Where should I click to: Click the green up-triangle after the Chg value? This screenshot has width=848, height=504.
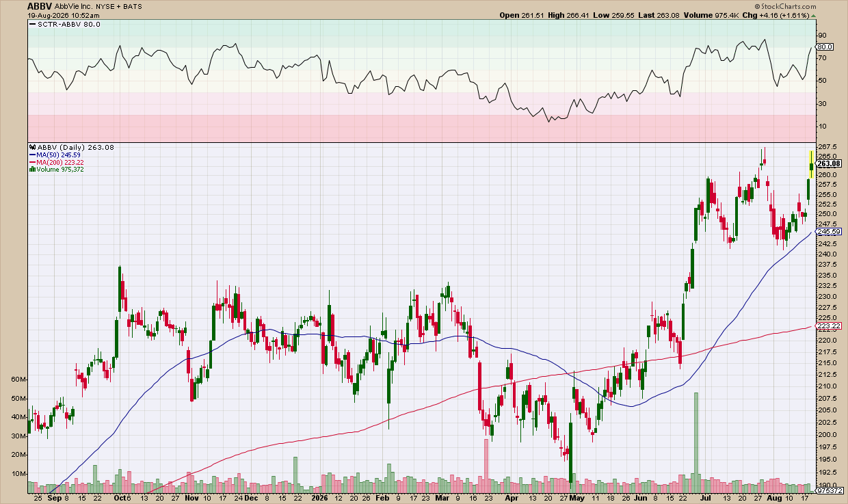(814, 15)
